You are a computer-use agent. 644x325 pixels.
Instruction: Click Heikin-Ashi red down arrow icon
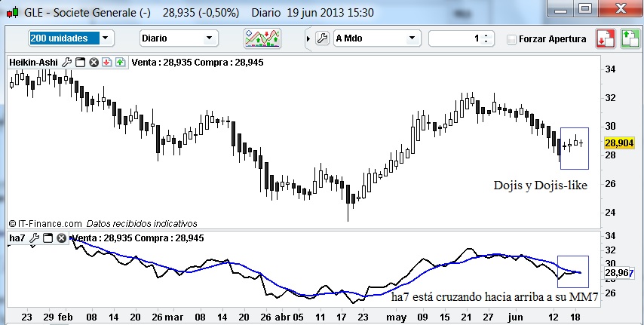pyautogui.click(x=107, y=63)
